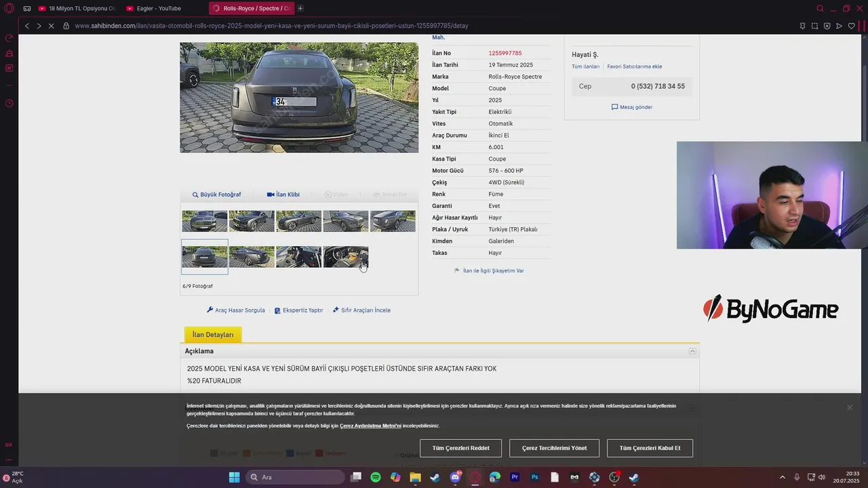Select the seventh car photo thumbnail
This screenshot has width=868, height=488.
click(252, 257)
